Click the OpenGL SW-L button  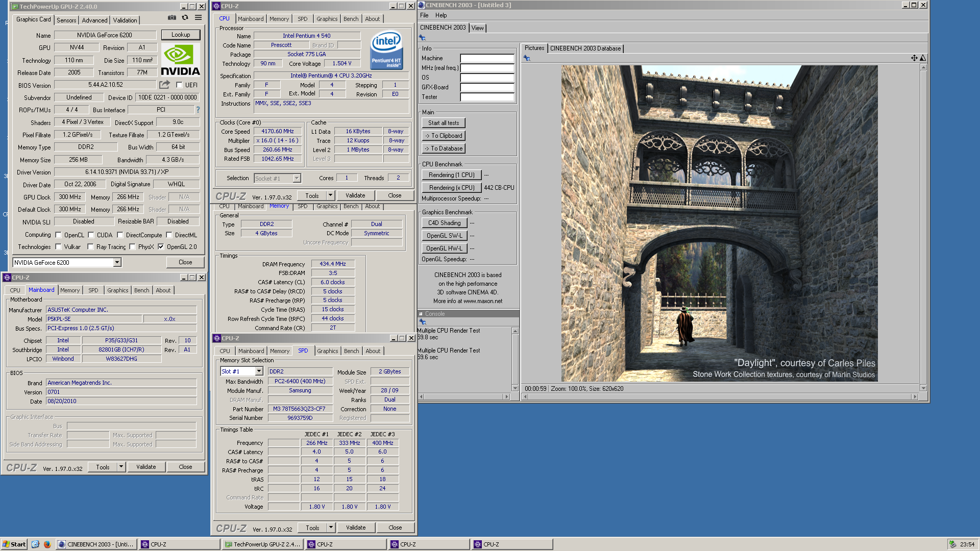pos(444,236)
